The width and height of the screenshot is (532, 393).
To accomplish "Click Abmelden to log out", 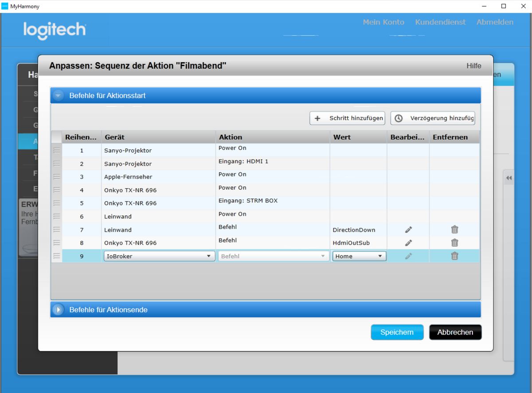I will [495, 22].
